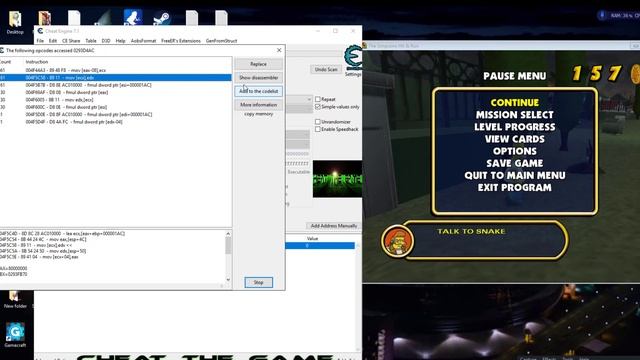Screen dimensions: 640x360
Task: Click the Undo Scan button
Action: tap(326, 69)
